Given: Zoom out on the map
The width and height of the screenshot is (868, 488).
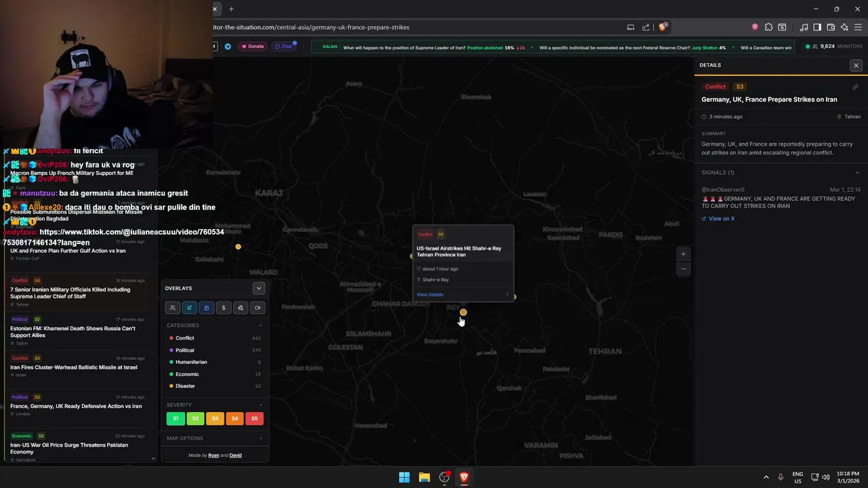Looking at the screenshot, I should 683,269.
